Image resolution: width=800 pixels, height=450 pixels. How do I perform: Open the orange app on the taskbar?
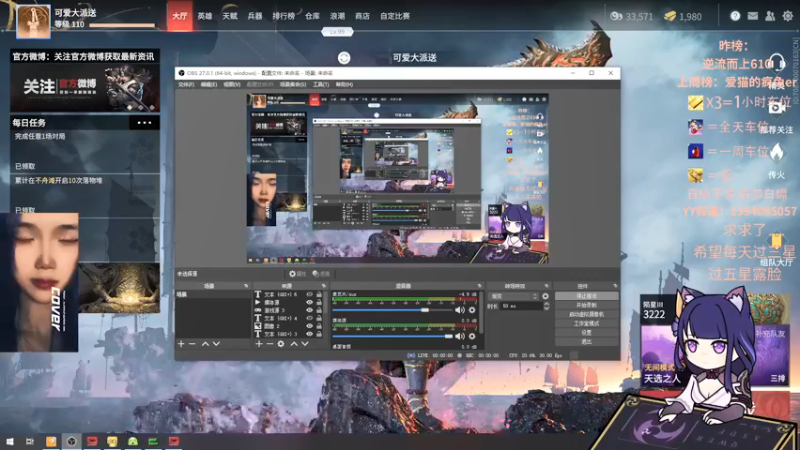click(51, 441)
